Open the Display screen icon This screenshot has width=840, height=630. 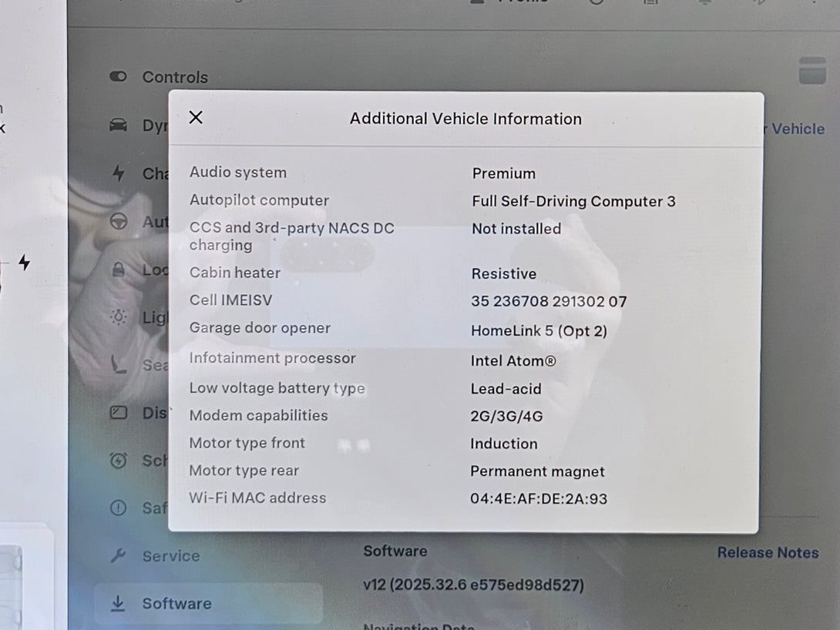point(118,413)
